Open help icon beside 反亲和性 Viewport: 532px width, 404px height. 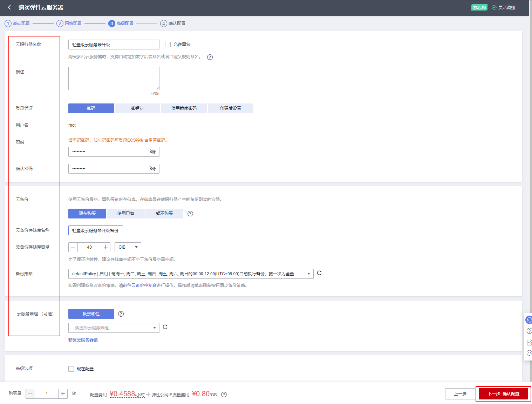pyautogui.click(x=121, y=314)
